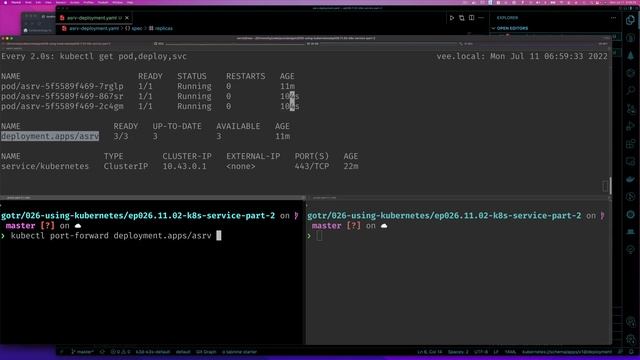The height and width of the screenshot is (360, 640).
Task: Click the EXTERNAL-IP column header
Action: 253,156
